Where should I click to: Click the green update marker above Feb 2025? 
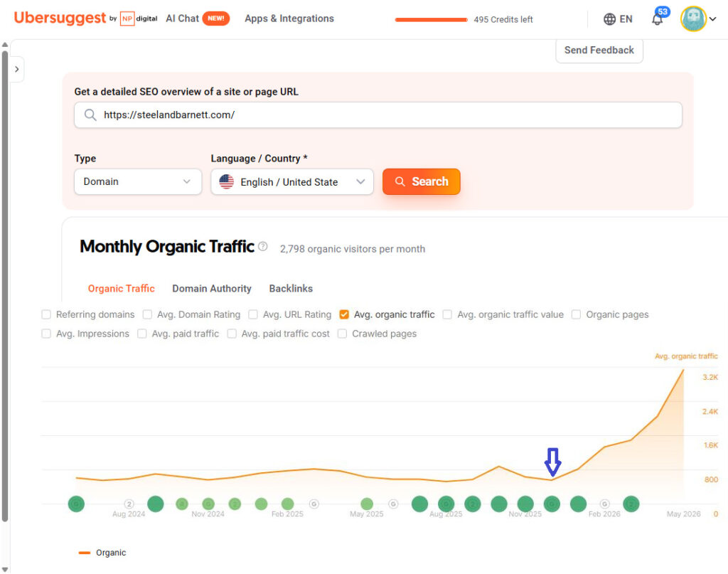coord(287,504)
